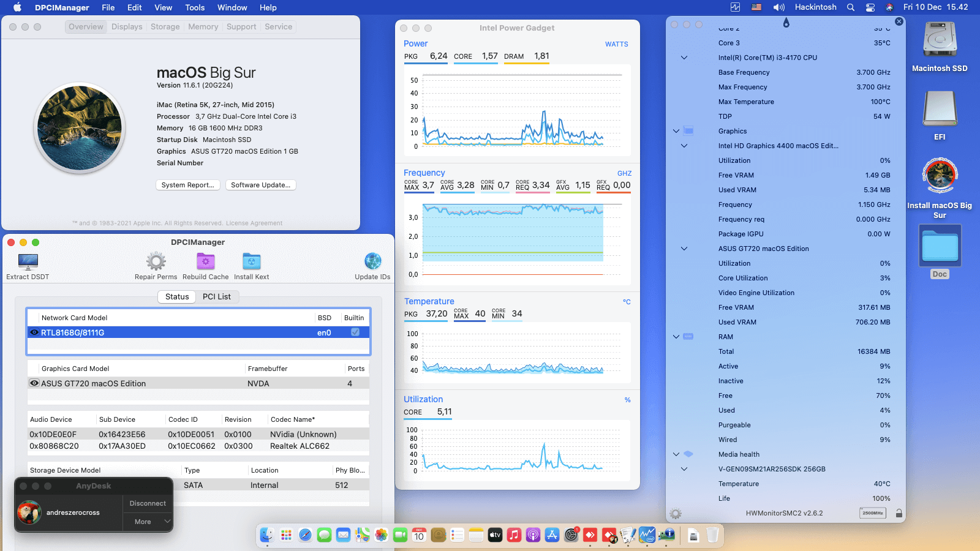Open the License Agreement link

pyautogui.click(x=254, y=223)
